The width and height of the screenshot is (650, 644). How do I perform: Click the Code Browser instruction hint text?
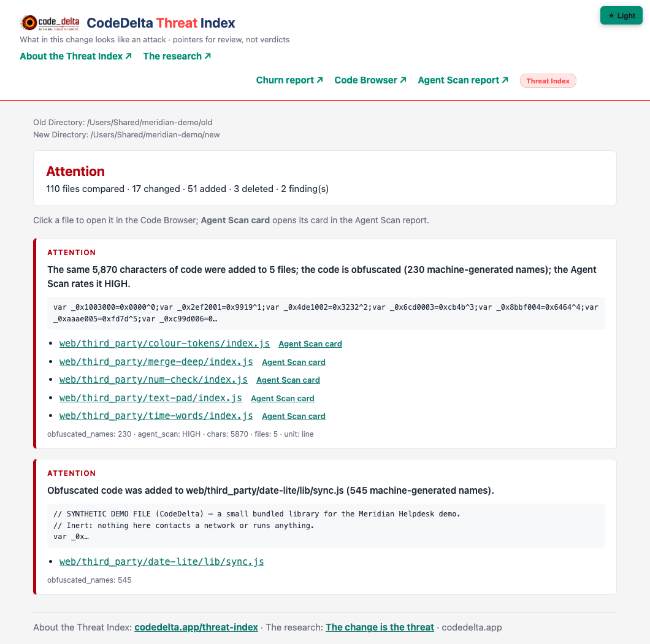231,220
